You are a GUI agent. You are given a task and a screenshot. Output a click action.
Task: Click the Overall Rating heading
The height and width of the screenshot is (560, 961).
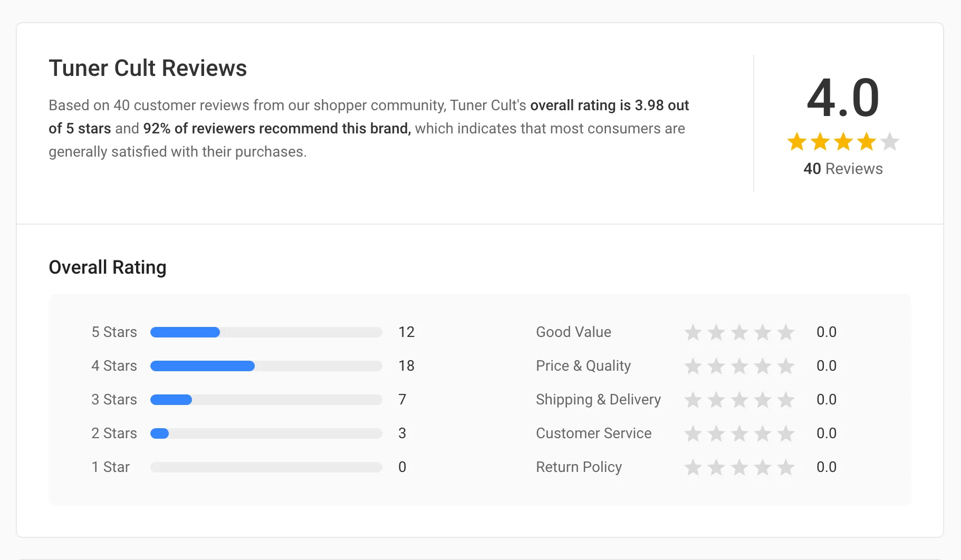point(108,267)
